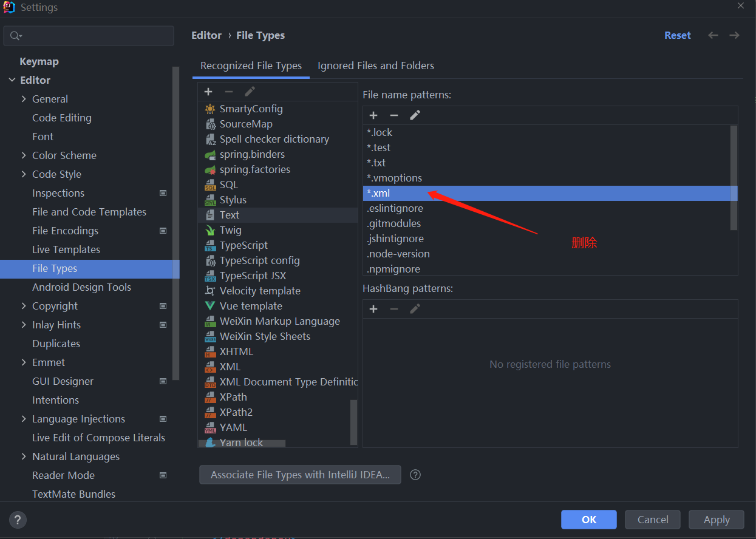
Task: Edit the selected recognized file type
Action: pyautogui.click(x=250, y=92)
